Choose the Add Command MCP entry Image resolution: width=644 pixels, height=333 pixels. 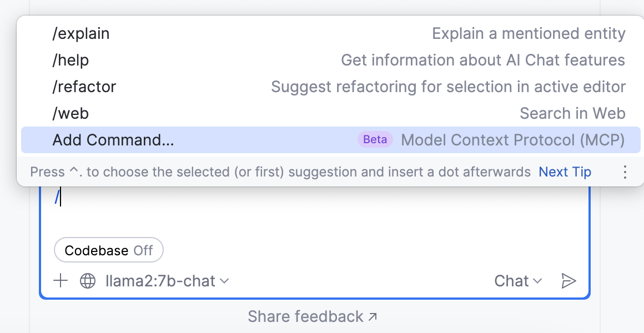[114, 140]
